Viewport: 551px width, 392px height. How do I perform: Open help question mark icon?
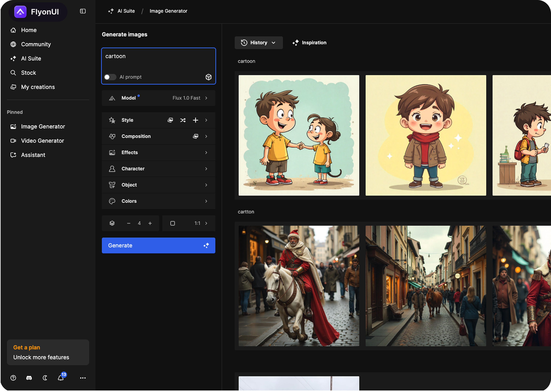13,378
